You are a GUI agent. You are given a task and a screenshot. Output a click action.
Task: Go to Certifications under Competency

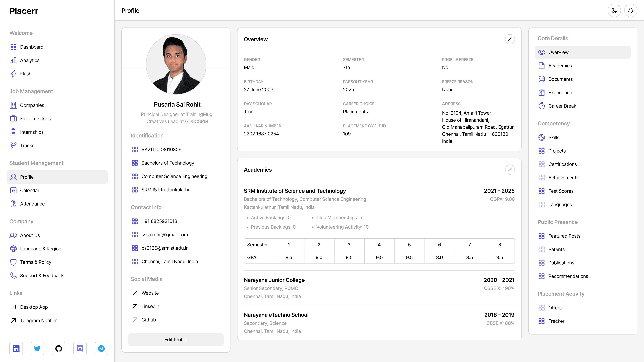[583, 164]
